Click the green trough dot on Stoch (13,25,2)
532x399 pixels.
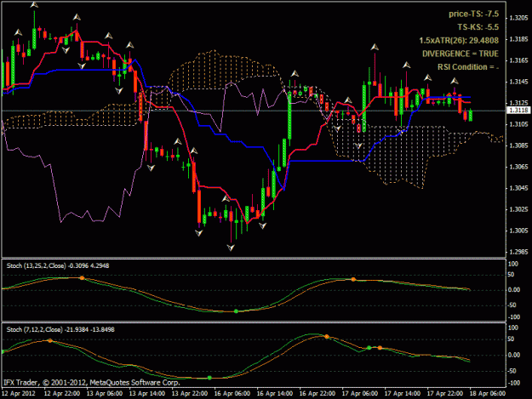236,311
